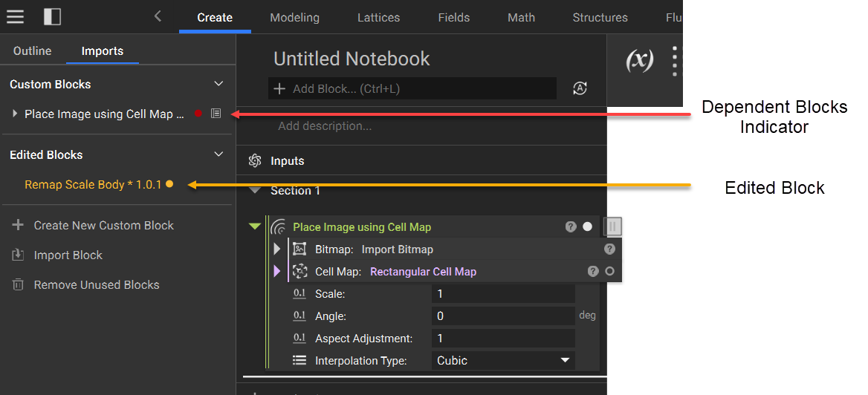The height and width of the screenshot is (395, 868).
Task: Switch to the Math tab
Action: pos(522,17)
